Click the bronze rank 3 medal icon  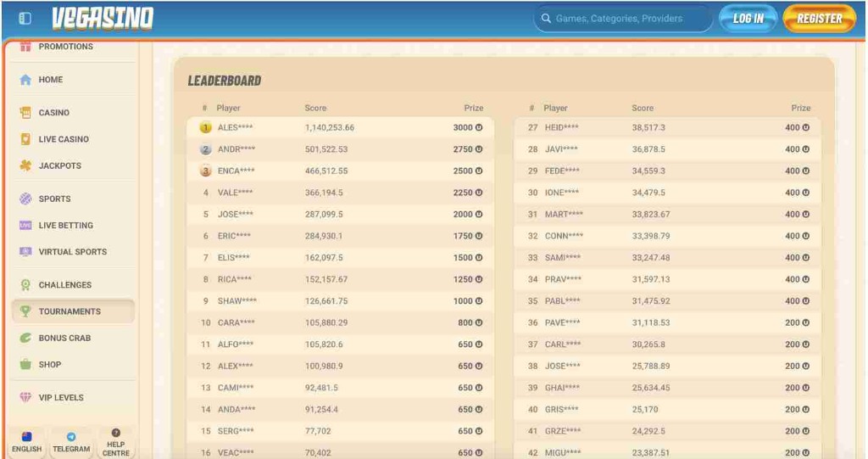[205, 171]
